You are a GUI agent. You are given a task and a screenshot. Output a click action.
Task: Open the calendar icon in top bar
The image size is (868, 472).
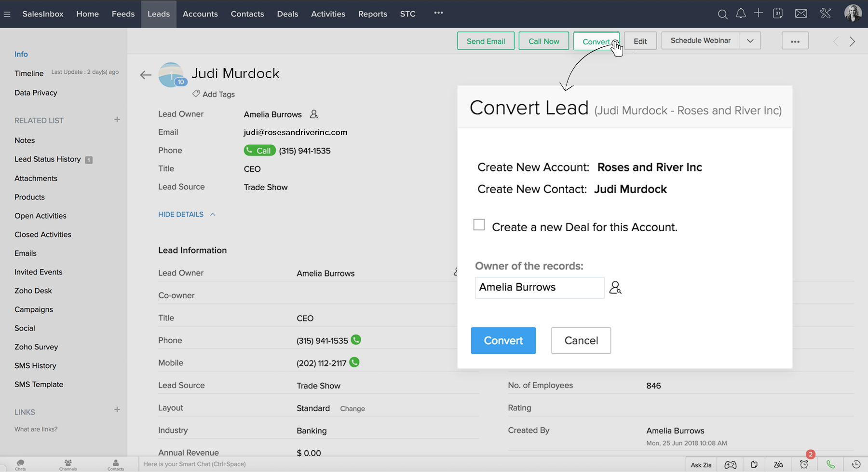coord(778,14)
